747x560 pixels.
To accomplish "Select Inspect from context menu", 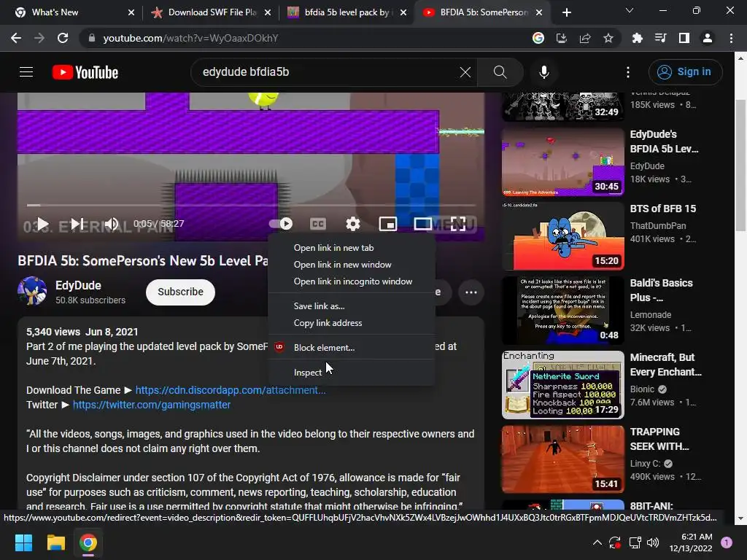I will click(352, 373).
